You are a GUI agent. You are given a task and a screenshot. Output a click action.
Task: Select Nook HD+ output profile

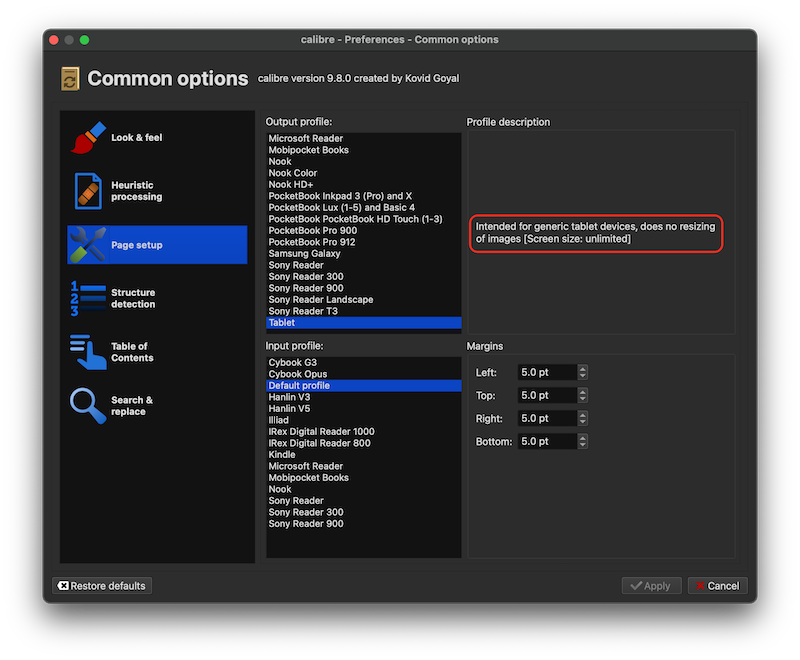click(x=364, y=185)
